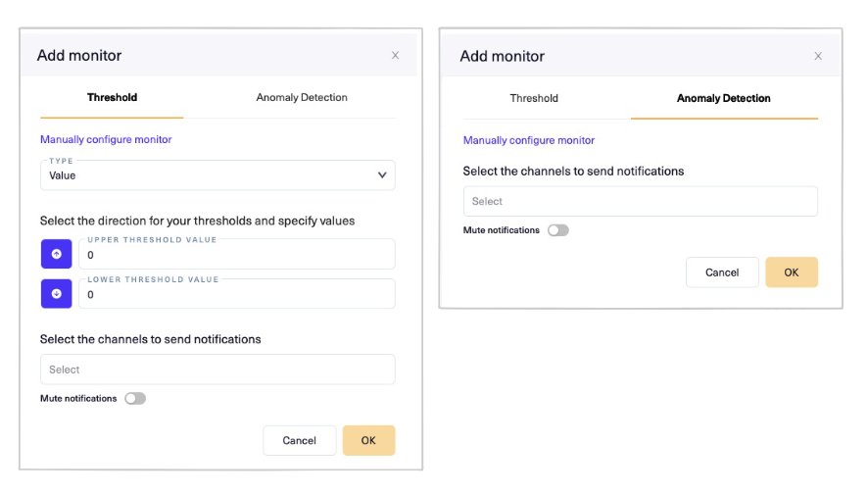Click Manually configure monitor link above the Type field

pos(106,139)
